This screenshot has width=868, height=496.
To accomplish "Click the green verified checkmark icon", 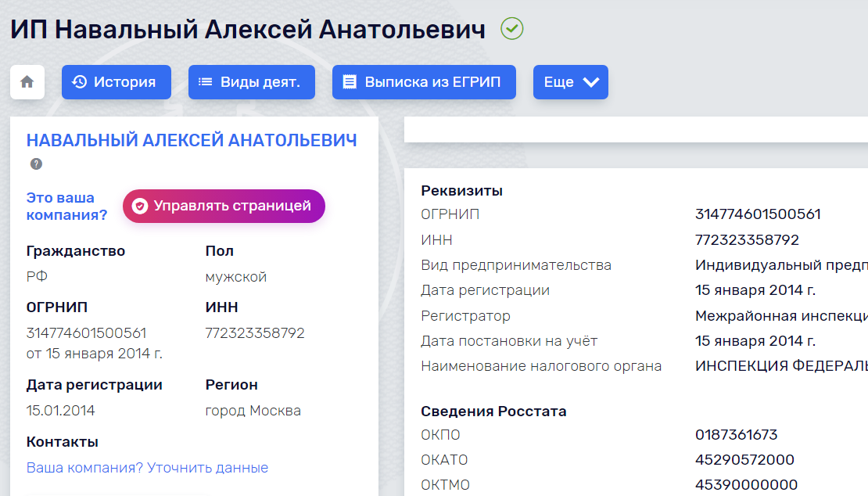I will coord(512,29).
